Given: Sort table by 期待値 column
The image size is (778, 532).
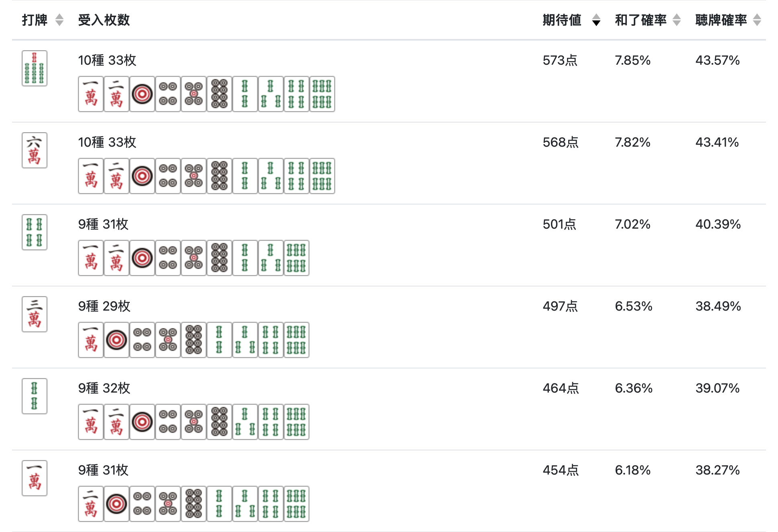Looking at the screenshot, I should (596, 20).
